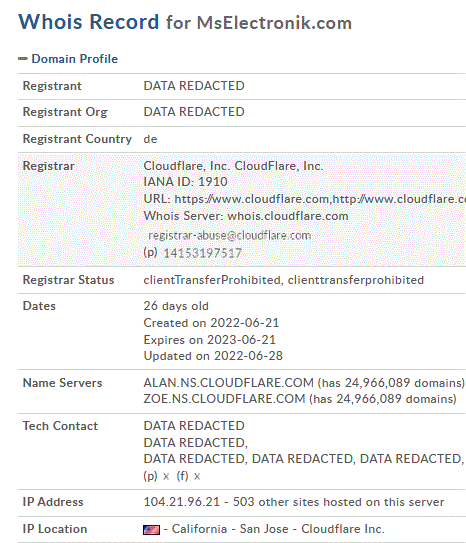The height and width of the screenshot is (543, 466).
Task: Click the Name Servers label
Action: 62,383
